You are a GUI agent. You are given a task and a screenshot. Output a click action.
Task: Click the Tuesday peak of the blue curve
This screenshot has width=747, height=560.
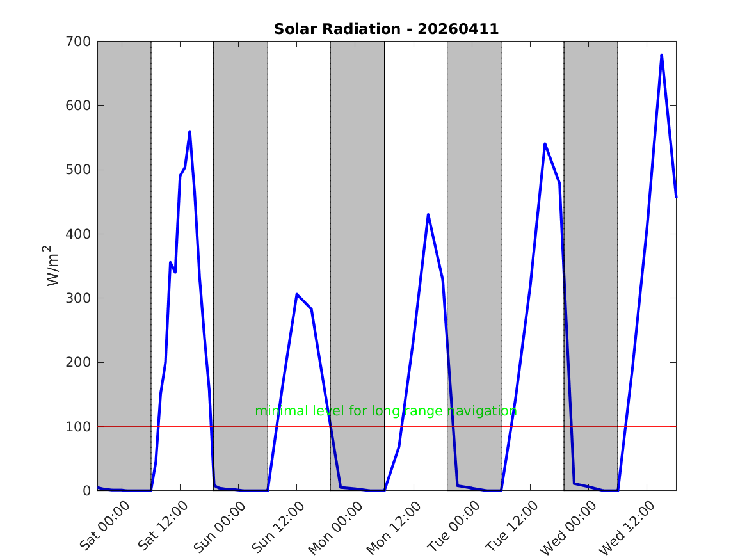[x=545, y=144]
